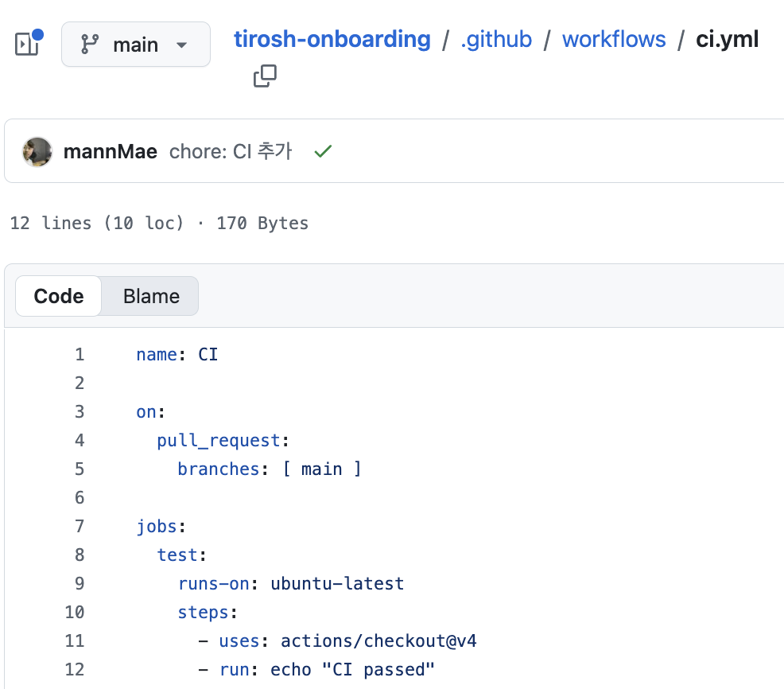The image size is (784, 689).
Task: Click the branch dropdown caret arrow
Action: point(182,45)
